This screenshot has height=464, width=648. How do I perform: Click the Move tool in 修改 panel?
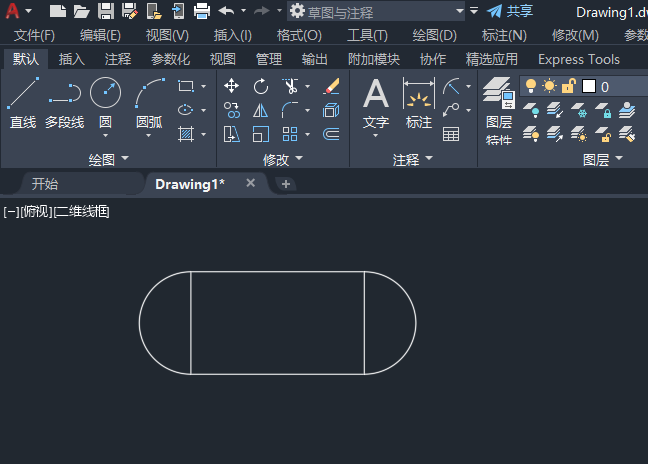(232, 87)
